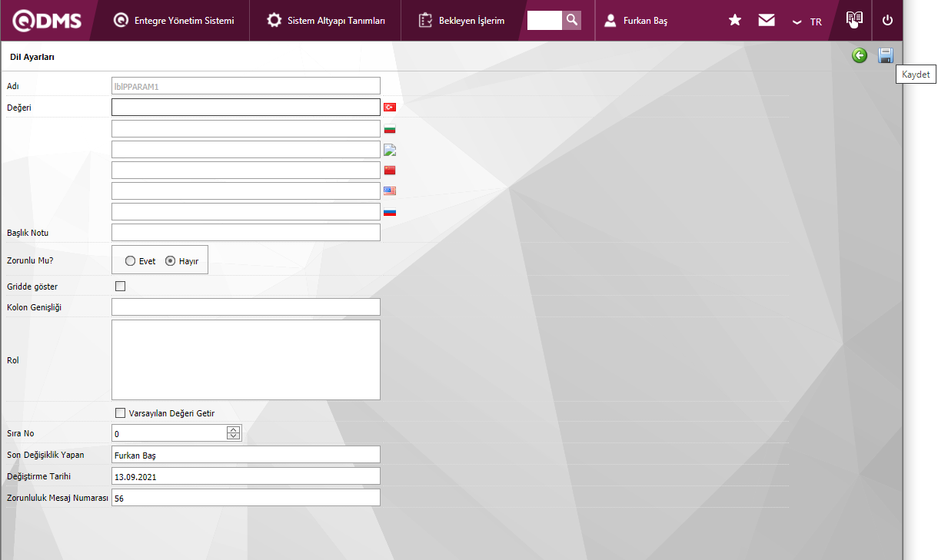Click the search magnifier button

click(571, 20)
